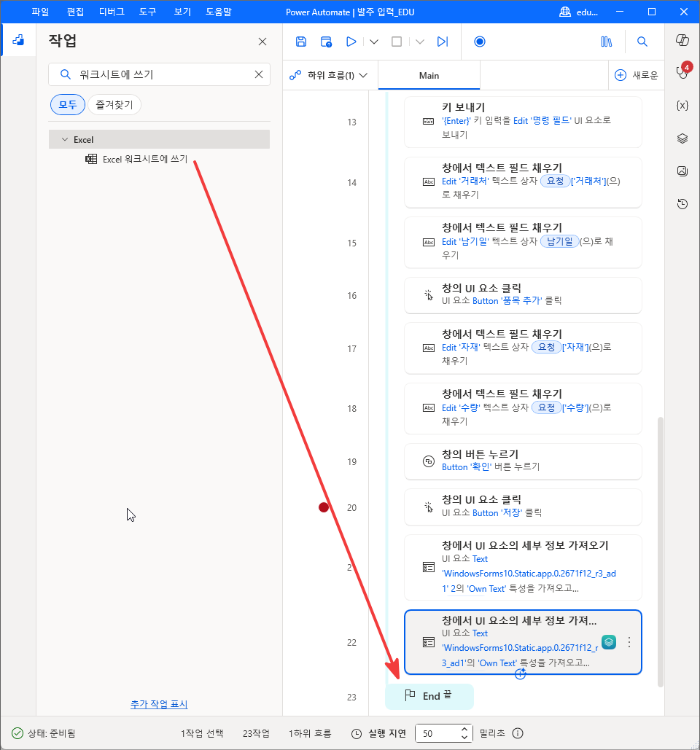Select step 15 action filling 납기일 field
The width and height of the screenshot is (700, 750).
tap(523, 243)
